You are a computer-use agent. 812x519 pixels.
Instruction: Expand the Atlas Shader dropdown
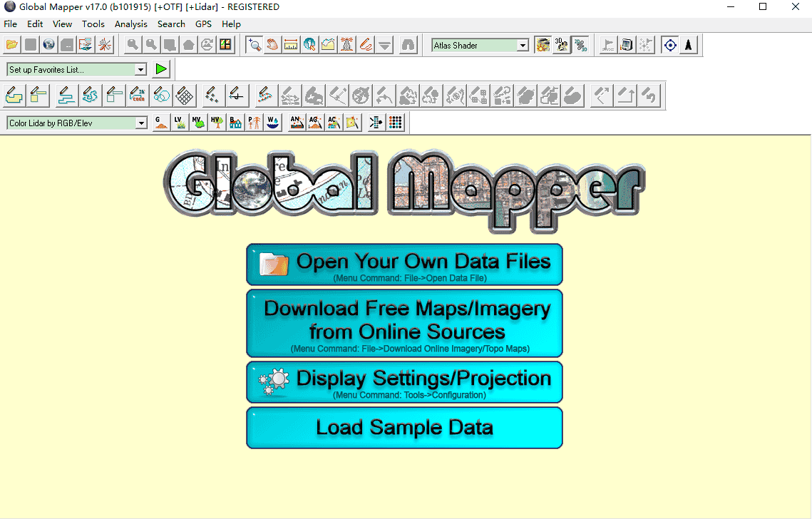click(x=523, y=46)
